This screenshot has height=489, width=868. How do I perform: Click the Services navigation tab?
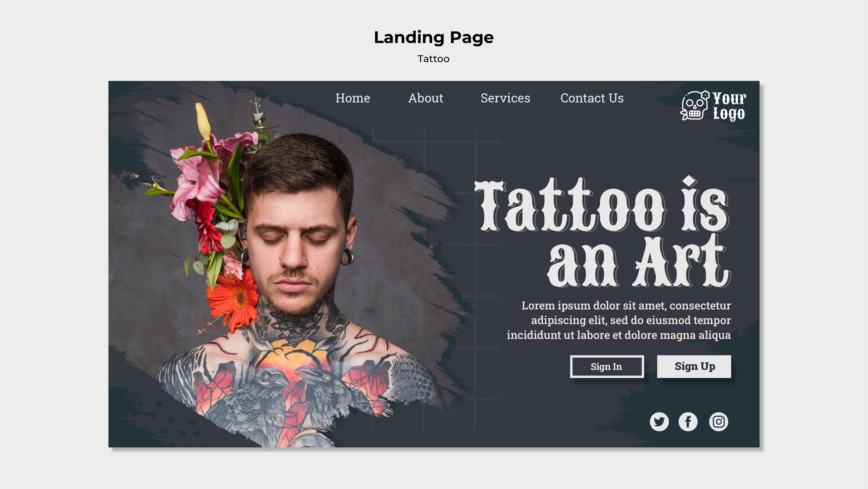click(505, 97)
